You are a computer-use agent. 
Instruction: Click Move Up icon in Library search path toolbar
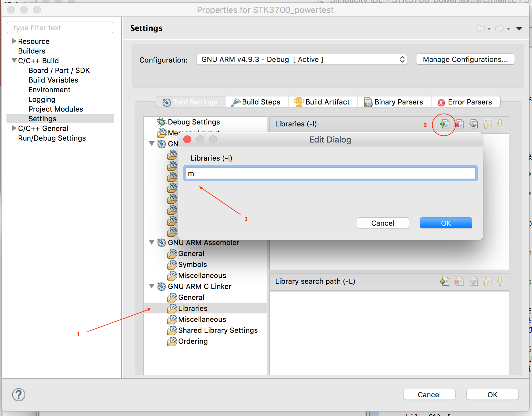tap(487, 282)
